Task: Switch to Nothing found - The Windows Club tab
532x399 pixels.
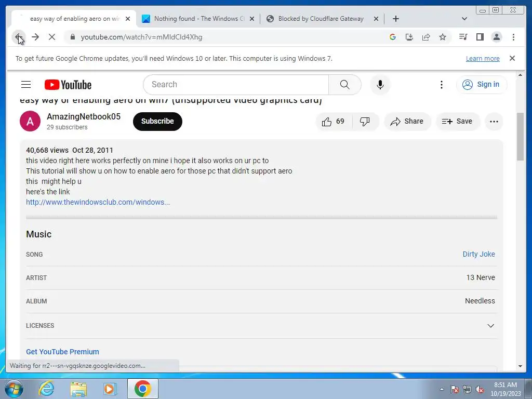Action: [x=198, y=19]
